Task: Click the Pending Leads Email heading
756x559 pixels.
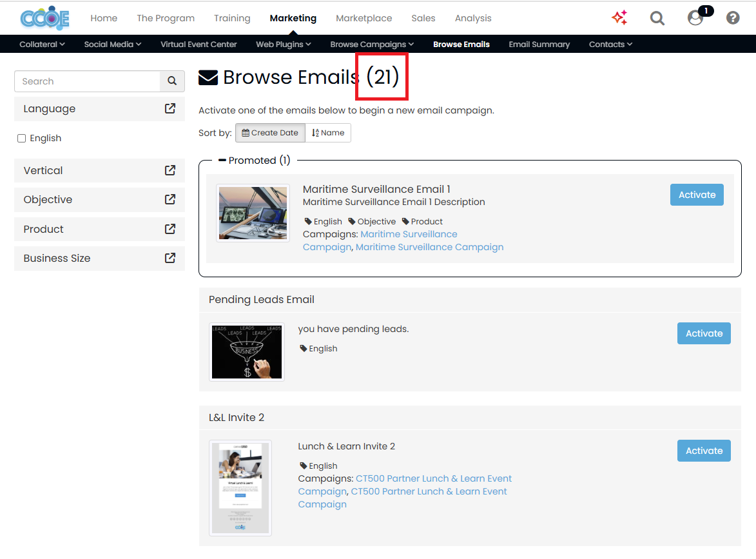Action: 261,300
